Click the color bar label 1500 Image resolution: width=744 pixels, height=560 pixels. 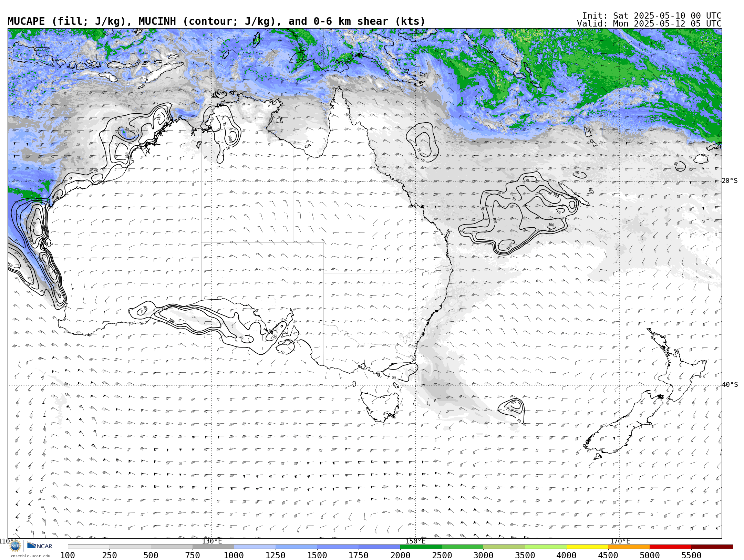pyautogui.click(x=317, y=556)
